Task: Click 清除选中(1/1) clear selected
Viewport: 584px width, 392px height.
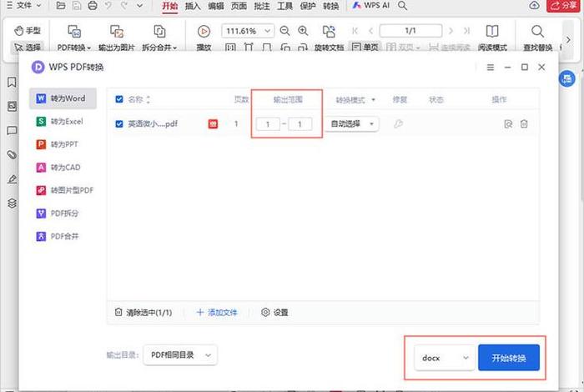Action: (x=143, y=312)
